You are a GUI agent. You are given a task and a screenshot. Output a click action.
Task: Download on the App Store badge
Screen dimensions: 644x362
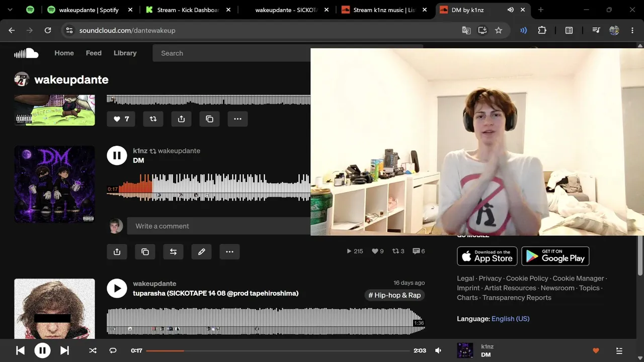pos(487,256)
